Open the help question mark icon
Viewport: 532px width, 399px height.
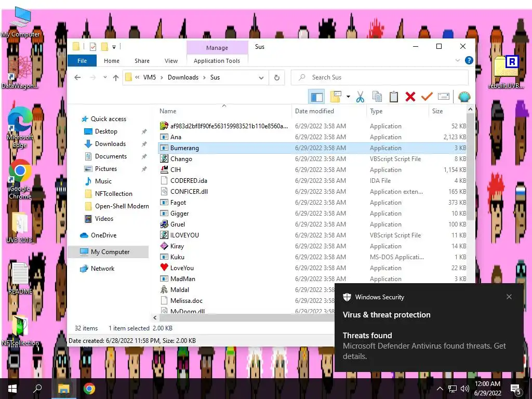tap(469, 60)
